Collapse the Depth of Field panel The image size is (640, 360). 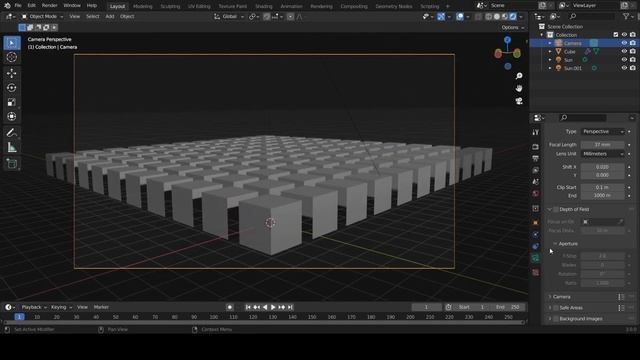click(549, 209)
